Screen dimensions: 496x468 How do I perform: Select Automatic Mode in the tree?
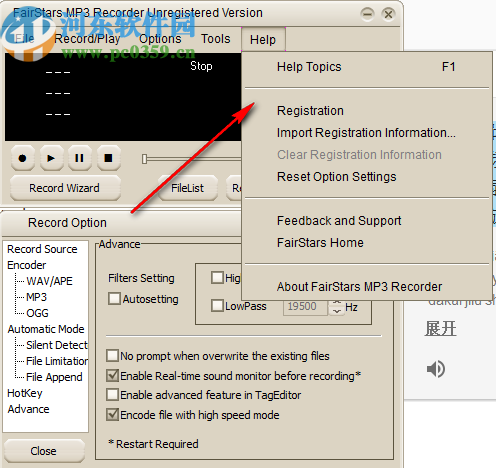[x=46, y=329]
